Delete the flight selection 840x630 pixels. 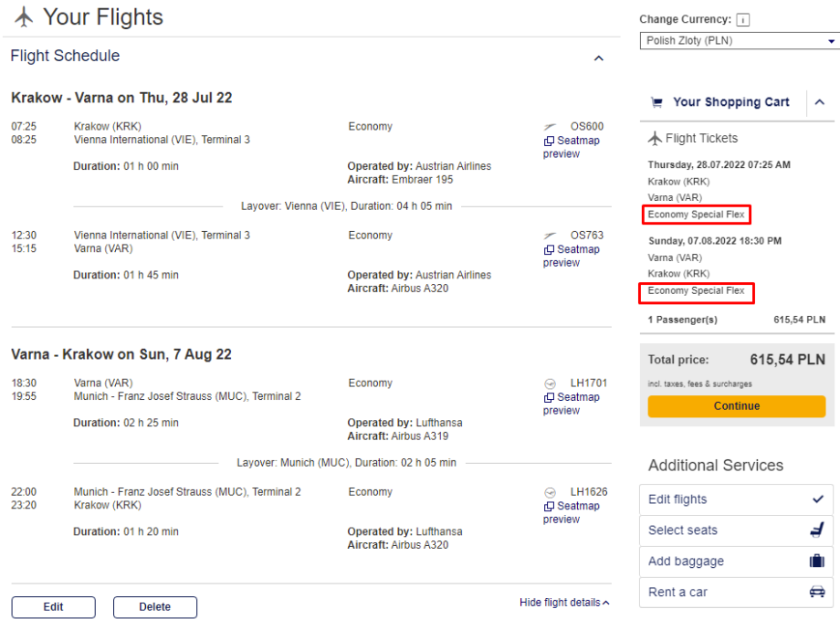(155, 607)
